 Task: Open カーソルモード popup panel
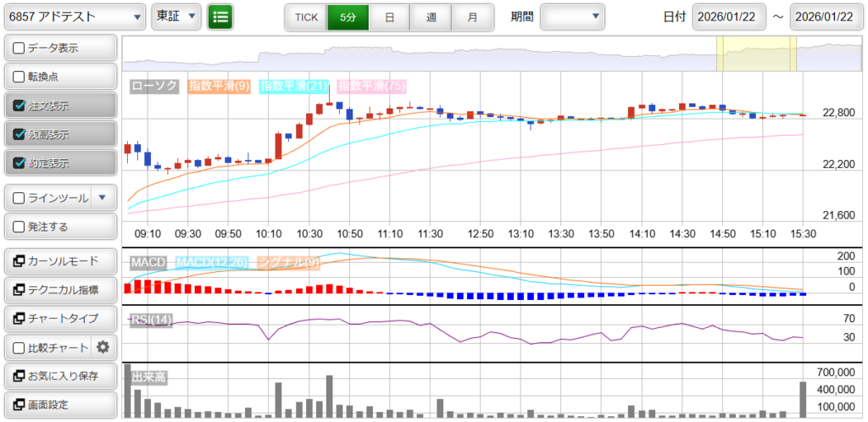[59, 261]
